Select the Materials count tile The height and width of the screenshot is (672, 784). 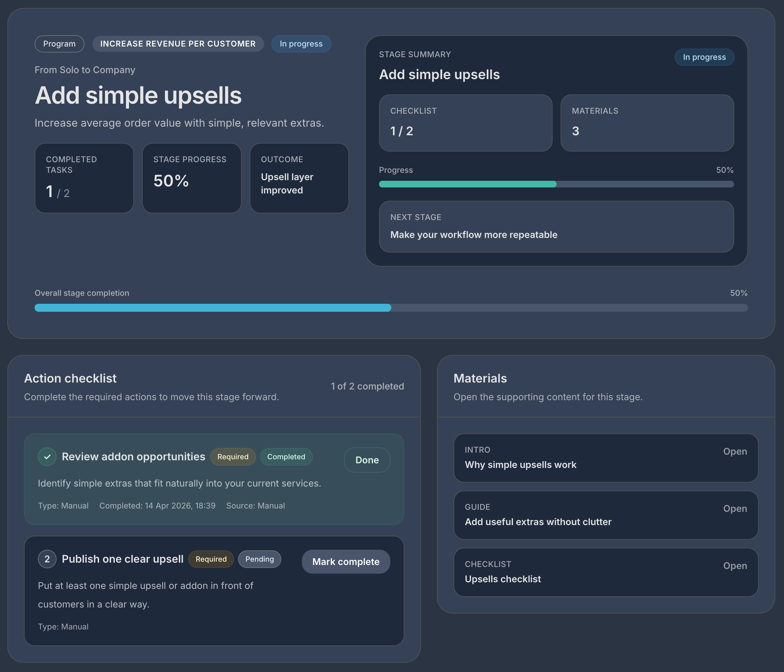(x=647, y=123)
